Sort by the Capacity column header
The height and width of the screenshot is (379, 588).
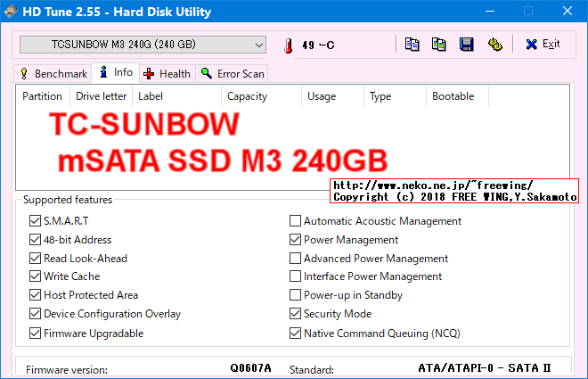click(261, 96)
